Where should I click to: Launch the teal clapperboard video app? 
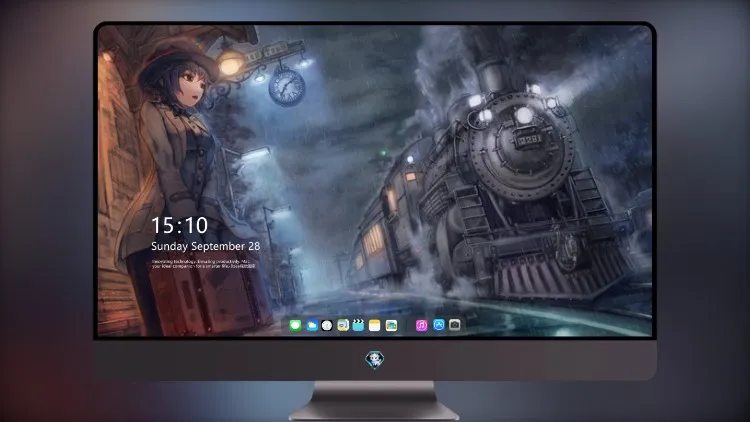(358, 326)
